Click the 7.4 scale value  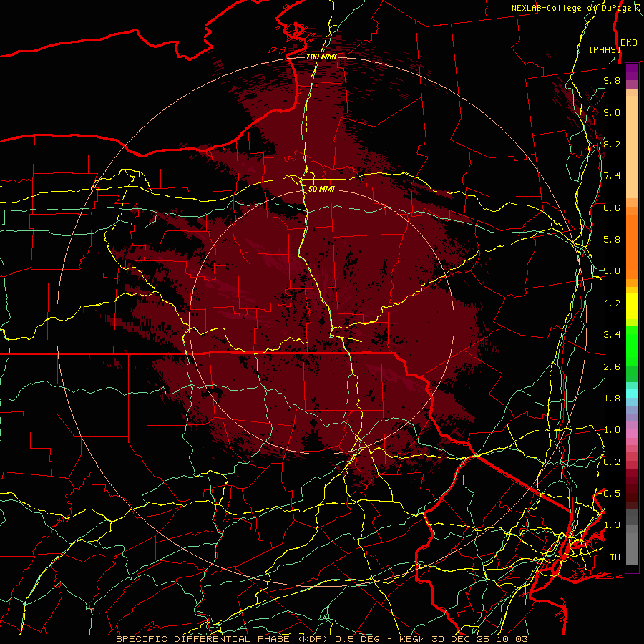point(612,176)
